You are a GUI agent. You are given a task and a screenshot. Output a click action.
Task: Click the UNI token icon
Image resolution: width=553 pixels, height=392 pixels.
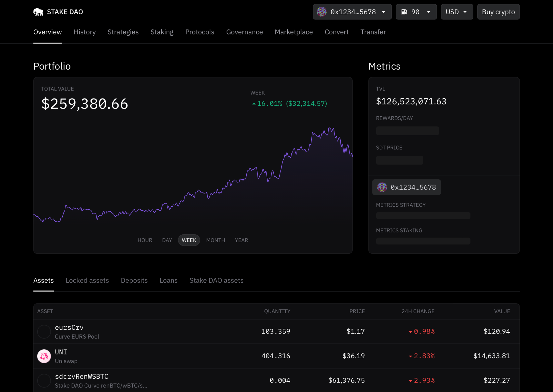[44, 356]
